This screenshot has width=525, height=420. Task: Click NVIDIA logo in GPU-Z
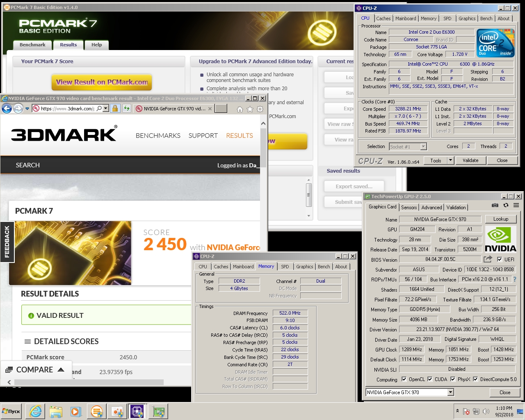click(500, 240)
